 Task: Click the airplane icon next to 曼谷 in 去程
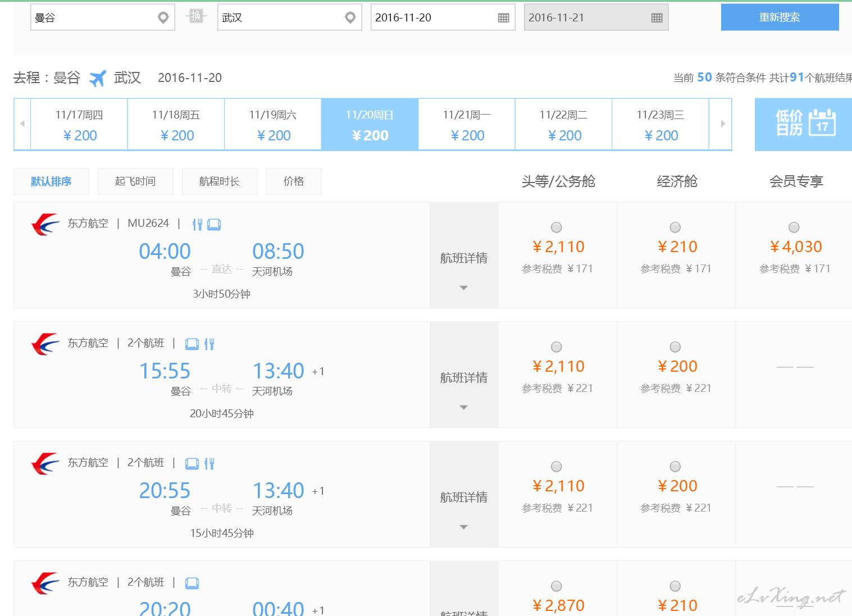(98, 78)
